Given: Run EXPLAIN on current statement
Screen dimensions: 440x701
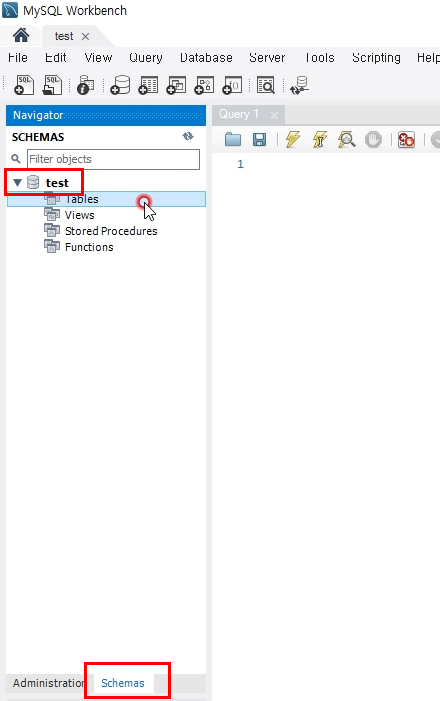Looking at the screenshot, I should coord(347,139).
